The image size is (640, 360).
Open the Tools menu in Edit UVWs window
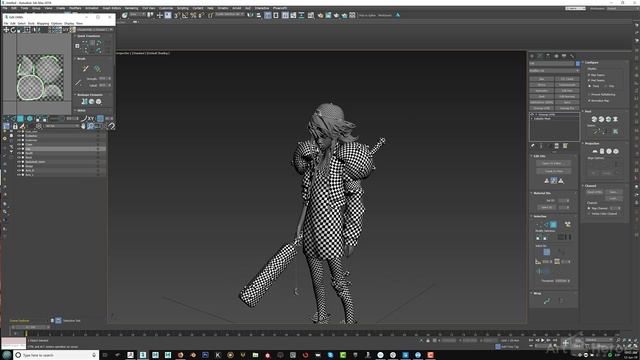click(31, 23)
